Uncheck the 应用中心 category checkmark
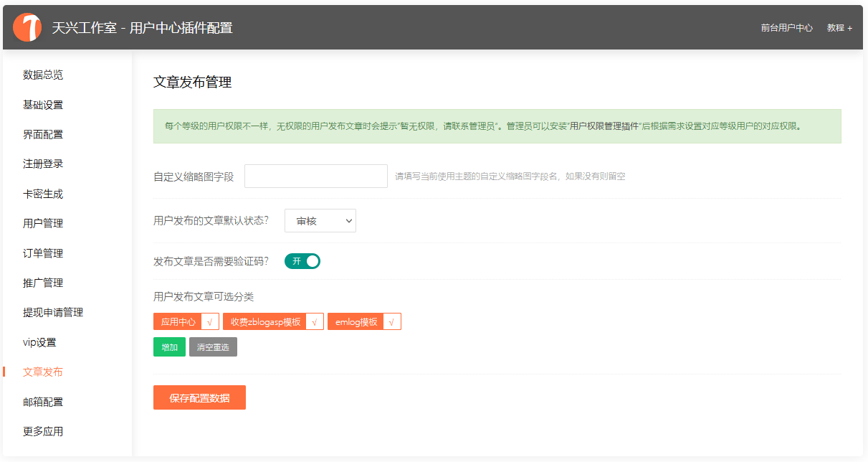868x462 pixels. click(210, 322)
